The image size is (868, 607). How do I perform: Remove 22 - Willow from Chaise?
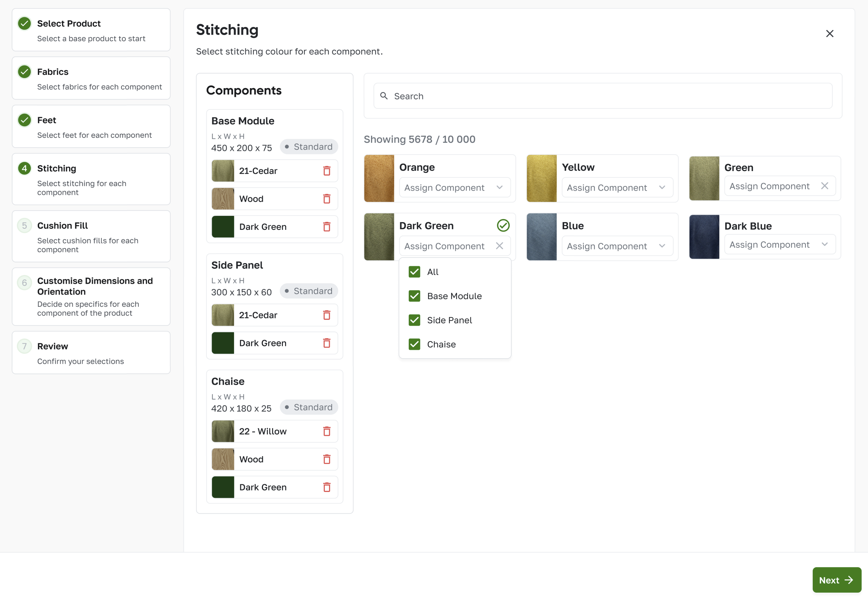pos(327,431)
